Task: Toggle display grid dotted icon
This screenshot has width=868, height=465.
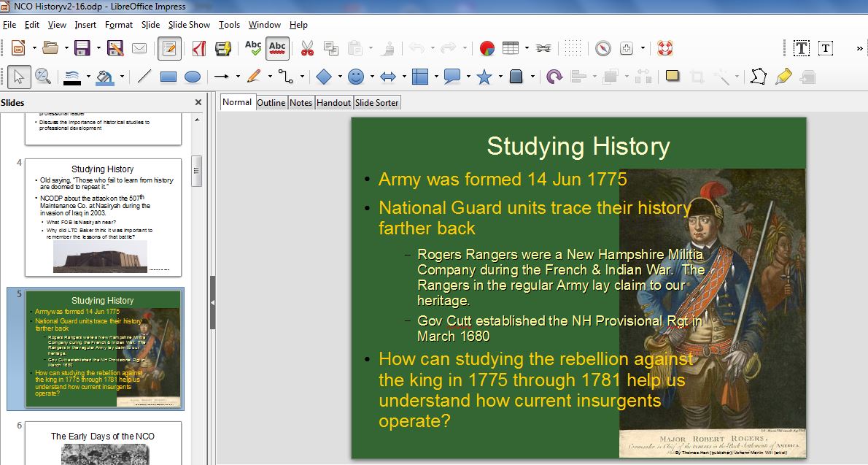Action: [573, 49]
